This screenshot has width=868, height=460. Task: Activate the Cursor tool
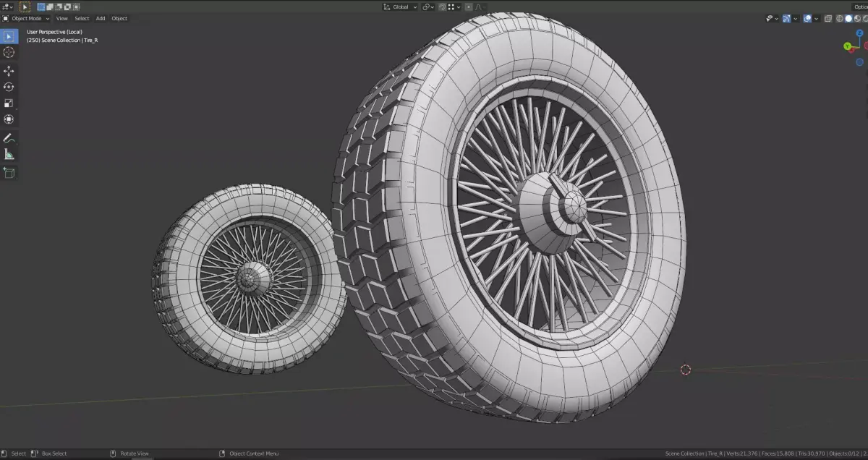pyautogui.click(x=9, y=52)
